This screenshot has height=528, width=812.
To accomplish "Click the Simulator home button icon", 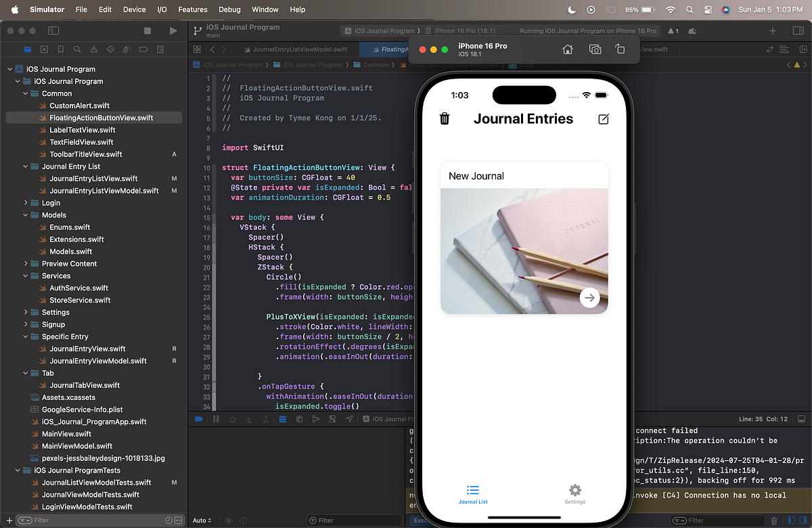I will pos(567,49).
